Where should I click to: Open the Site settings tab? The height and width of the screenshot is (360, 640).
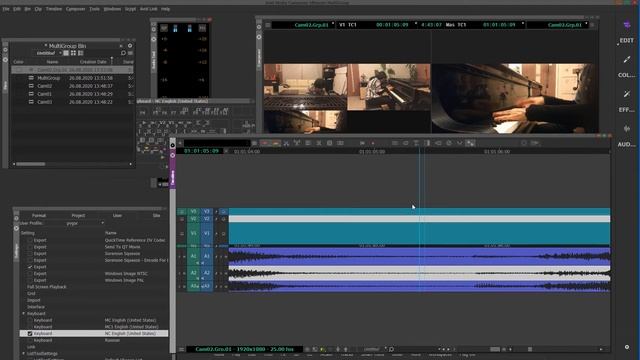(156, 216)
